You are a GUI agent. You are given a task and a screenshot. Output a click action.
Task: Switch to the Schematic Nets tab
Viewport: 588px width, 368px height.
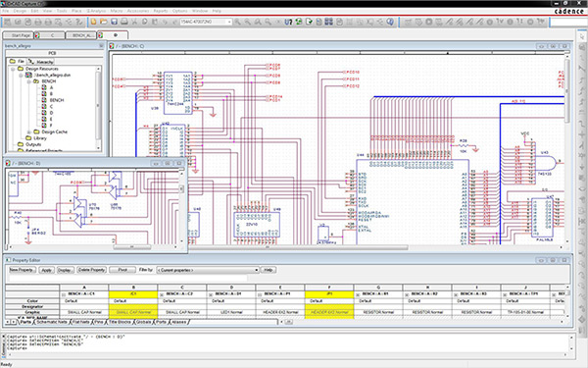52,322
